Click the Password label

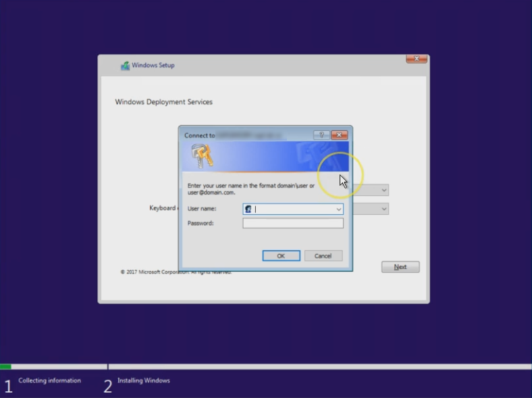click(x=201, y=223)
